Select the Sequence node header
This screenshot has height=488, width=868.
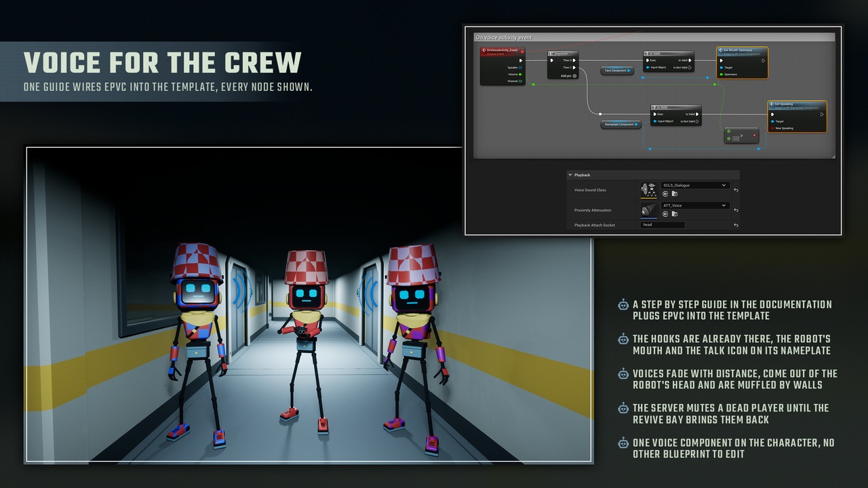pos(563,53)
